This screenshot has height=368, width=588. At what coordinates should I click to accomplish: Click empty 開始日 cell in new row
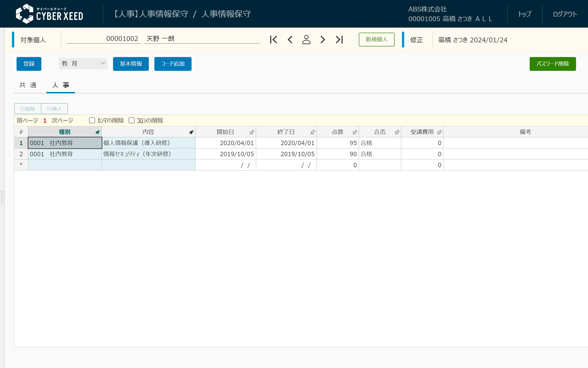point(226,165)
